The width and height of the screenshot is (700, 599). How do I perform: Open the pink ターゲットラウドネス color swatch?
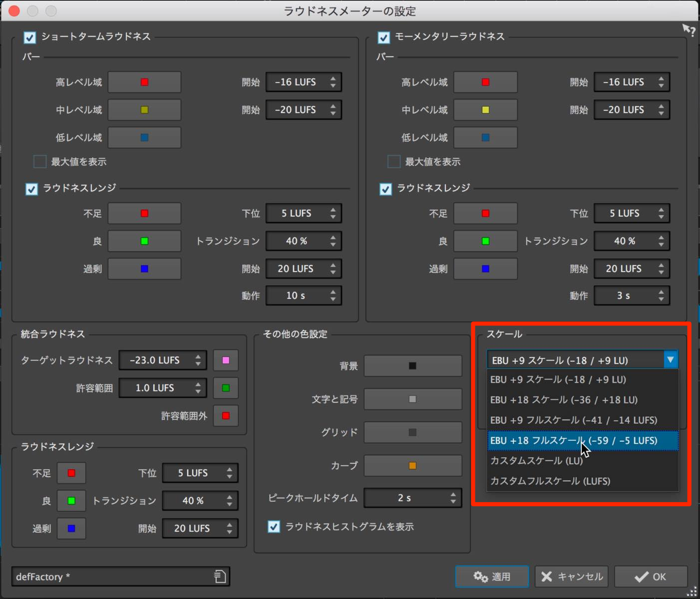(x=226, y=360)
